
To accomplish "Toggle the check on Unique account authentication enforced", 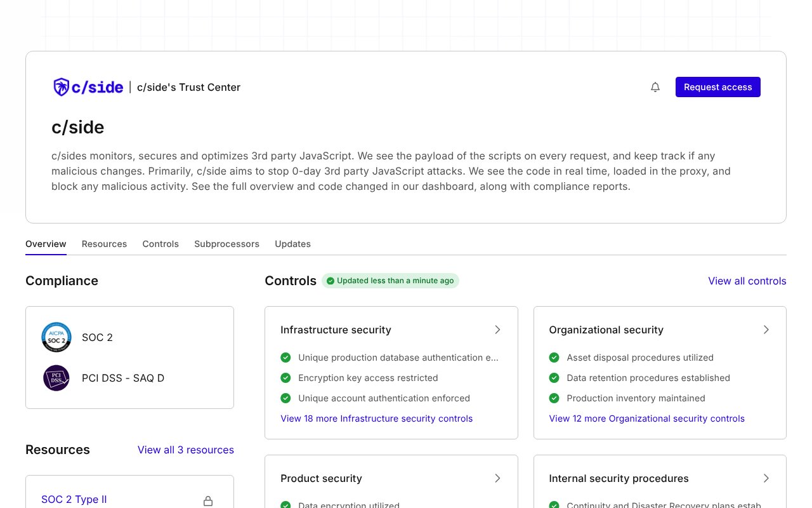I will coord(285,398).
